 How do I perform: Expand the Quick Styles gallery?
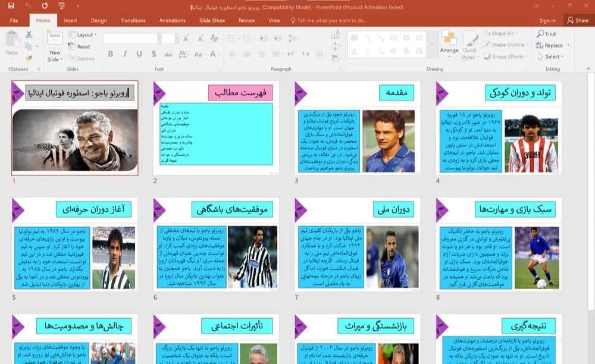pyautogui.click(x=469, y=45)
